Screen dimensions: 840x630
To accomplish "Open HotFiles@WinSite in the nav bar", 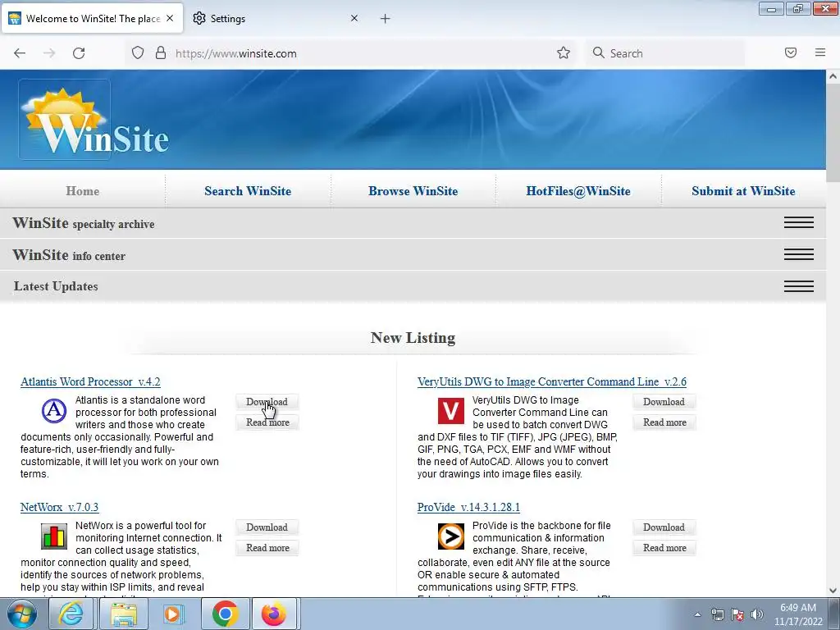I will pos(578,190).
